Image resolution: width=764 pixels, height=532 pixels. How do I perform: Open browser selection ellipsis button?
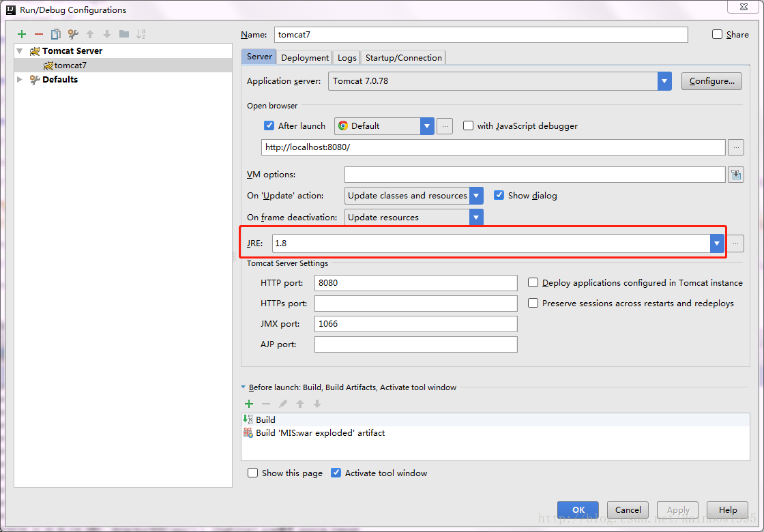tap(444, 125)
